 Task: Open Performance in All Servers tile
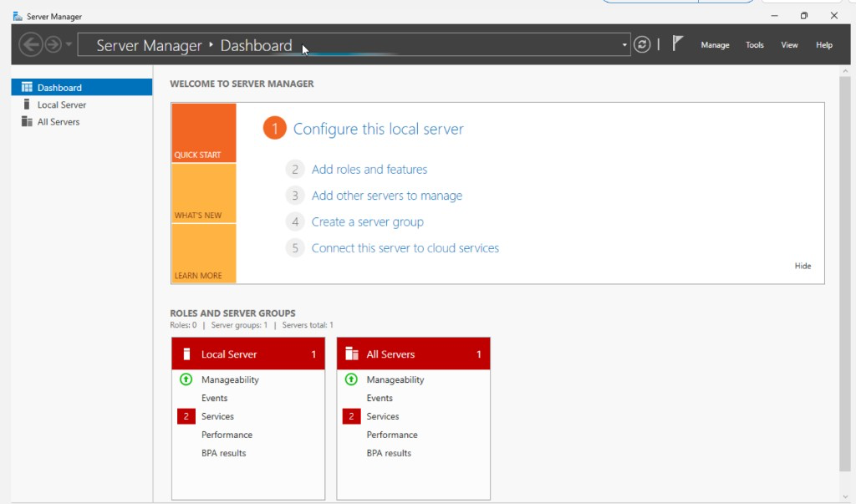point(392,435)
